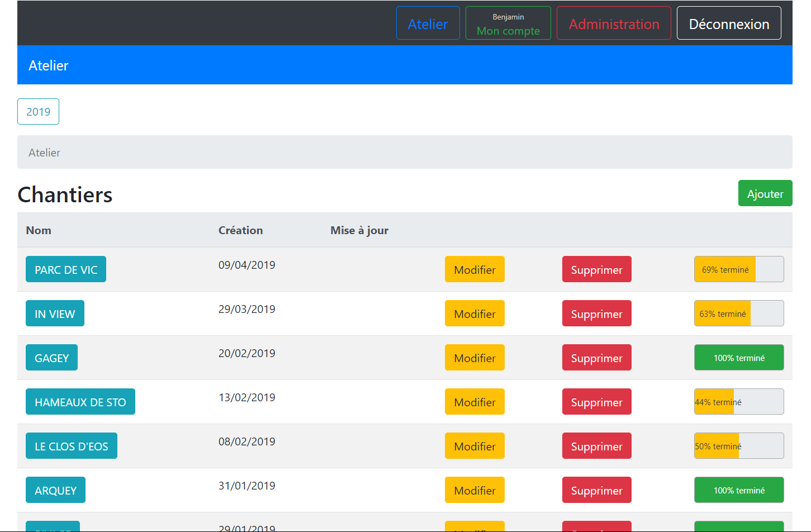Click the 69% terminé progress bar
Screen dimensions: 811x532
tap(738, 269)
